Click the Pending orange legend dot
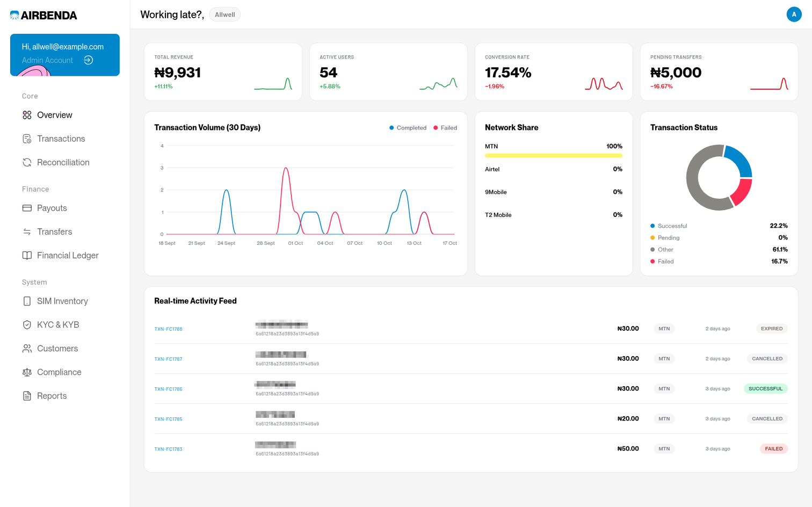 click(653, 238)
